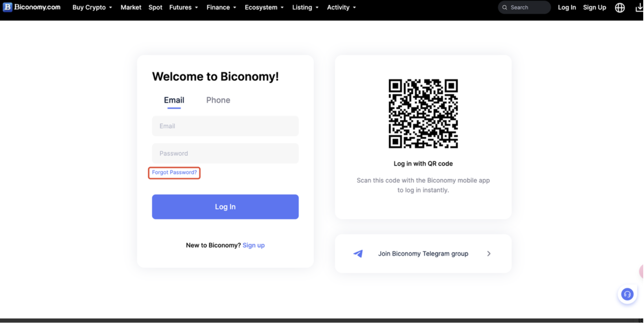
Task: Open the Spot trading menu item
Action: tap(155, 7)
